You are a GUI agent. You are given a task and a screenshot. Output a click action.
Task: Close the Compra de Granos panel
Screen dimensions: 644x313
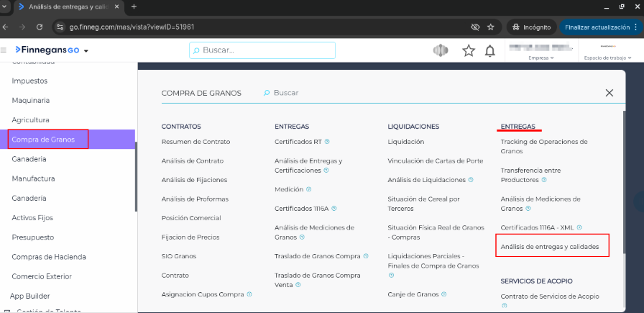pos(609,93)
